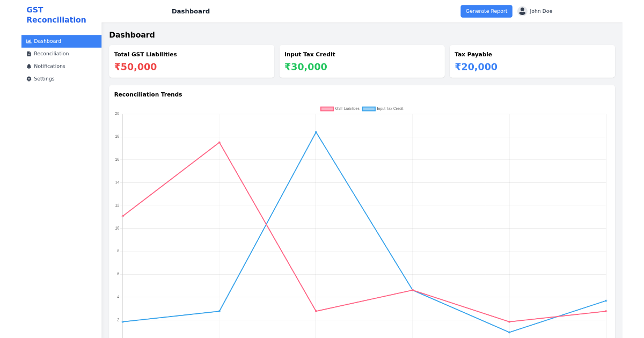Open the Notifications menu item
Screen dimensions: 644x338
pyautogui.click(x=49, y=67)
